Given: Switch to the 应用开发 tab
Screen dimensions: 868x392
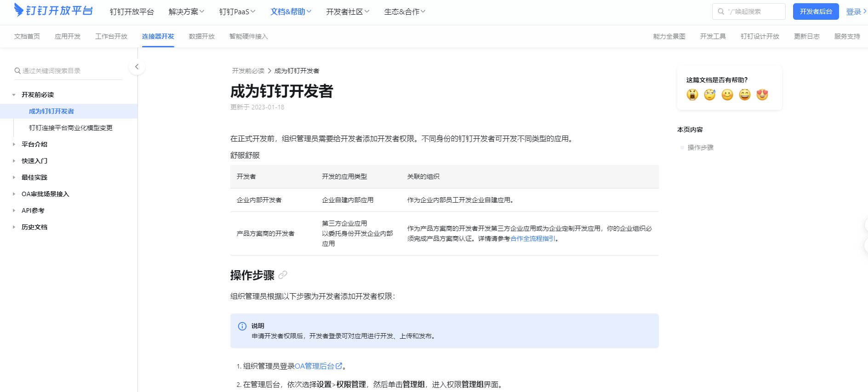Looking at the screenshot, I should pyautogui.click(x=68, y=36).
